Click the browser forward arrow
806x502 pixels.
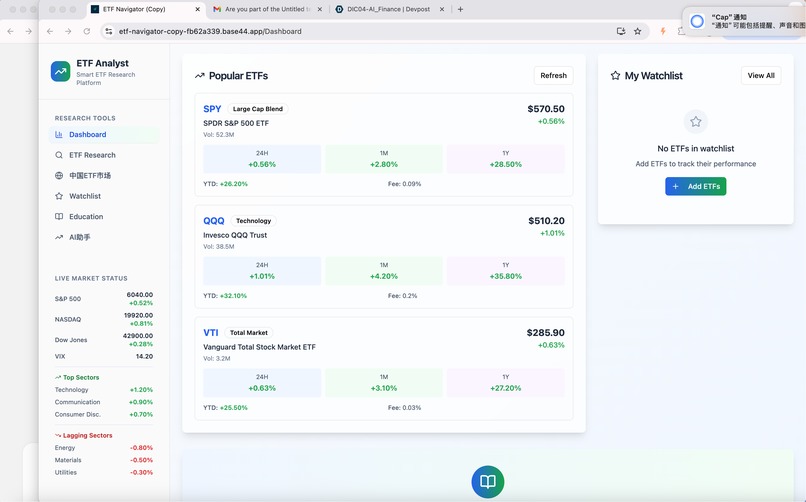point(68,31)
